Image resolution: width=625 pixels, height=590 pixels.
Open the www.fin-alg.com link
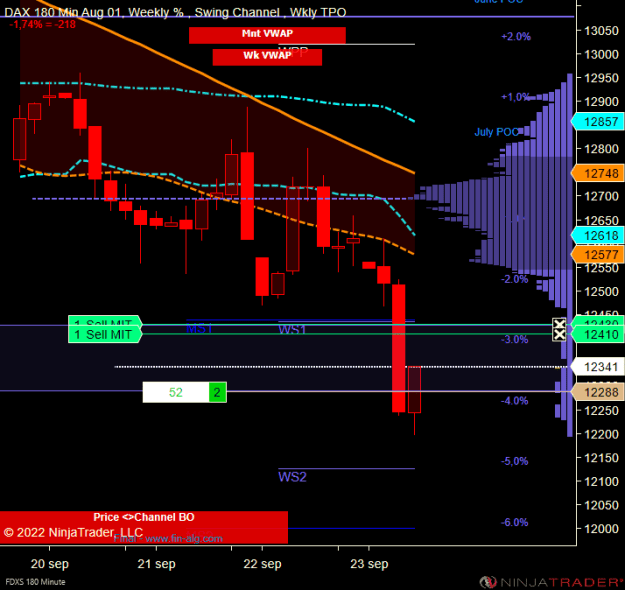184,539
